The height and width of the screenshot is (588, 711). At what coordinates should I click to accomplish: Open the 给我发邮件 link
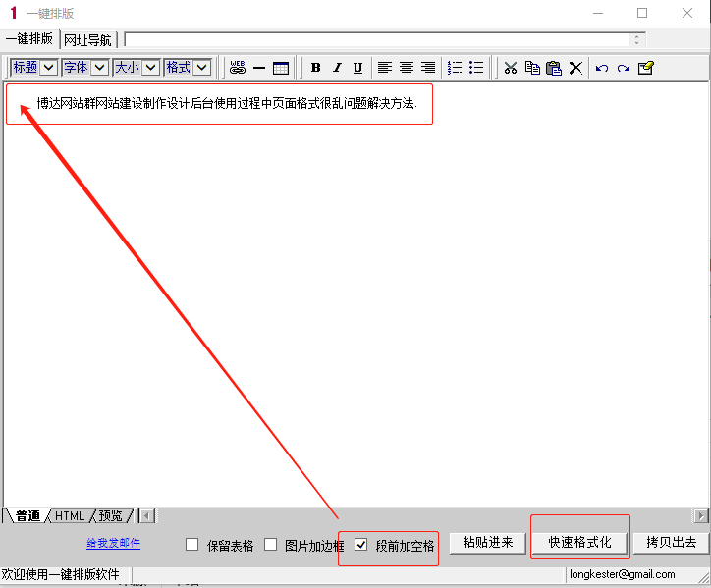coord(113,543)
